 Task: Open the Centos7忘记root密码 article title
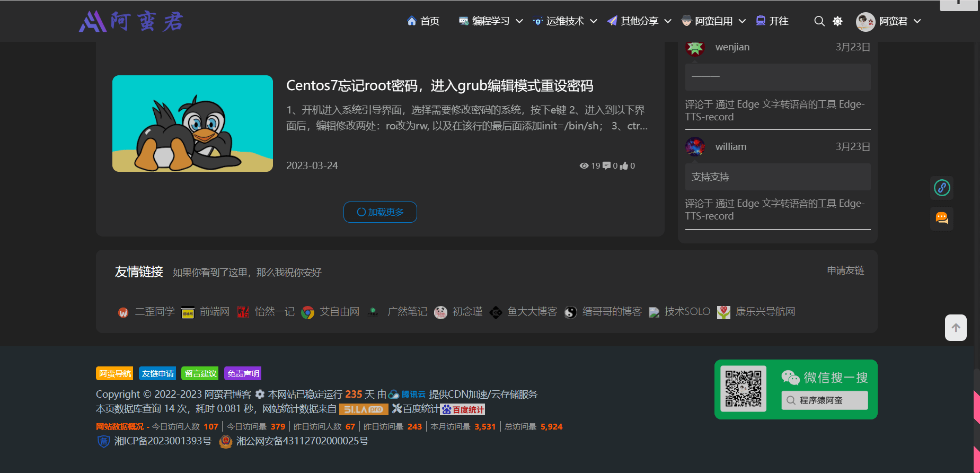click(439, 86)
